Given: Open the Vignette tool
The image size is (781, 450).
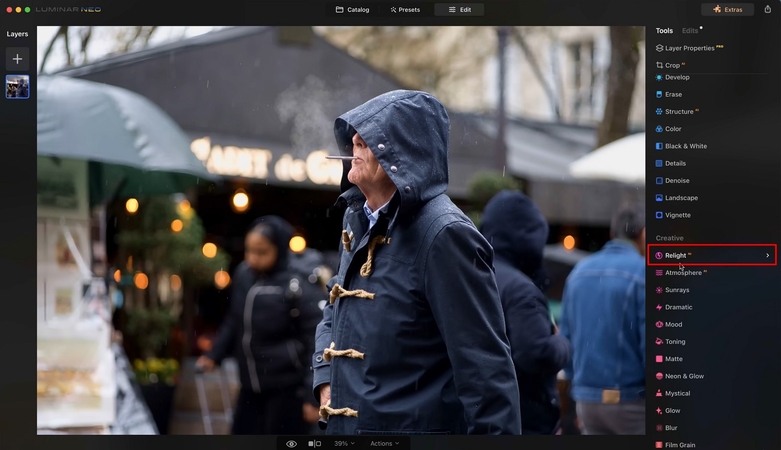Looking at the screenshot, I should tap(673, 215).
